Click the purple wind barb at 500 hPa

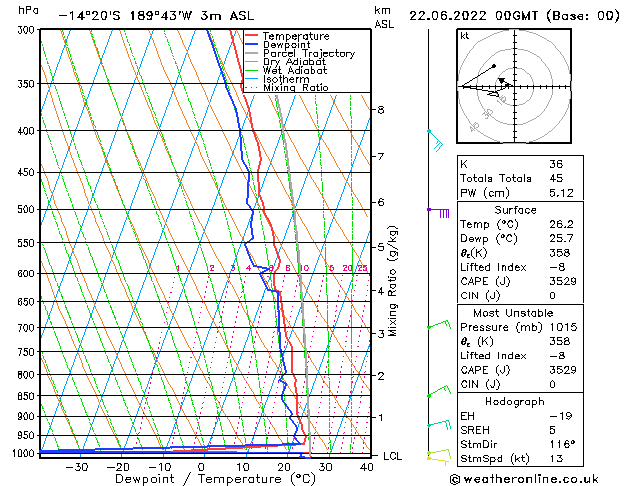click(438, 213)
